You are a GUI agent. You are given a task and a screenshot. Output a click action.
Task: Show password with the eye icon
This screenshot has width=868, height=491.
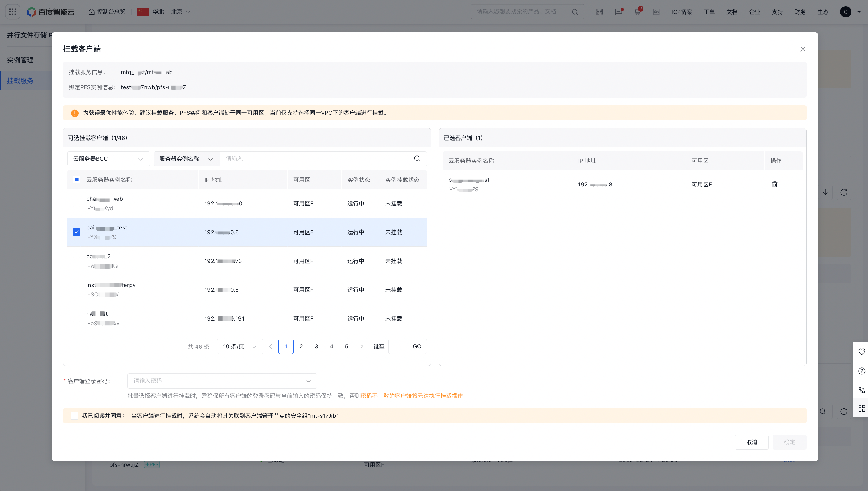[308, 381]
